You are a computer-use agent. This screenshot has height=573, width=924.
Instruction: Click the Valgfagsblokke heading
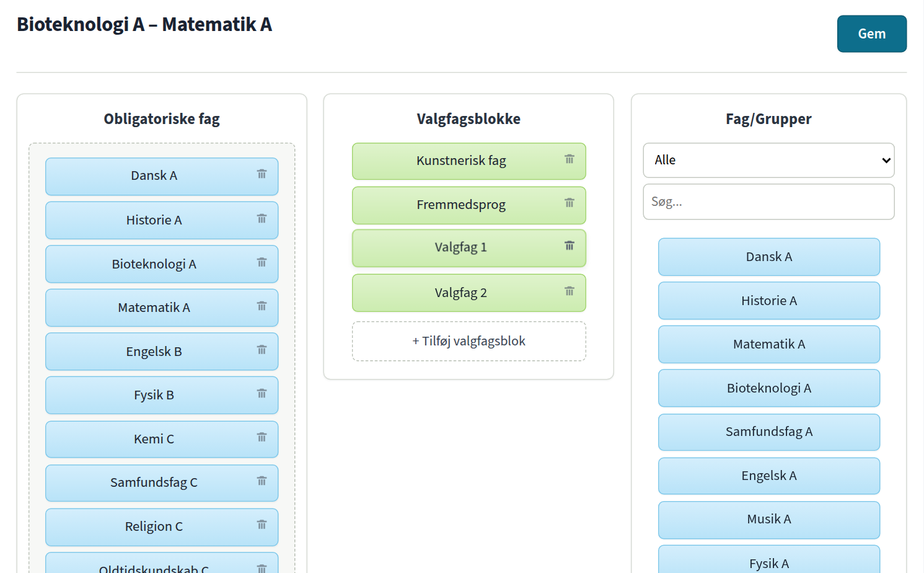(x=469, y=119)
